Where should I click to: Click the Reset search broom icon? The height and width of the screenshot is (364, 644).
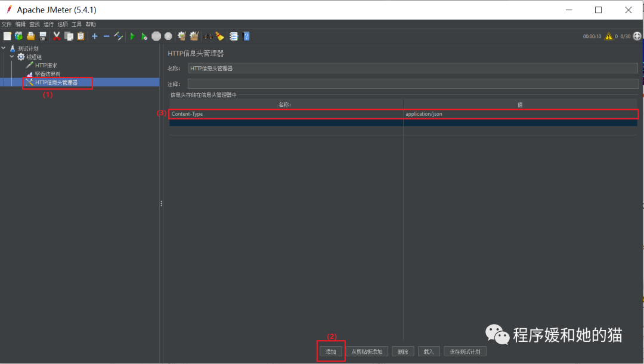click(219, 36)
